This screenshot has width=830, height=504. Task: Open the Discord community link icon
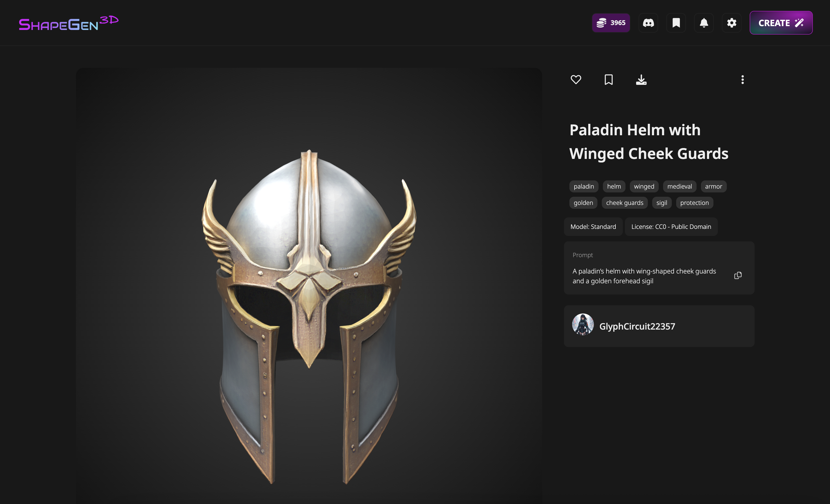click(x=648, y=23)
